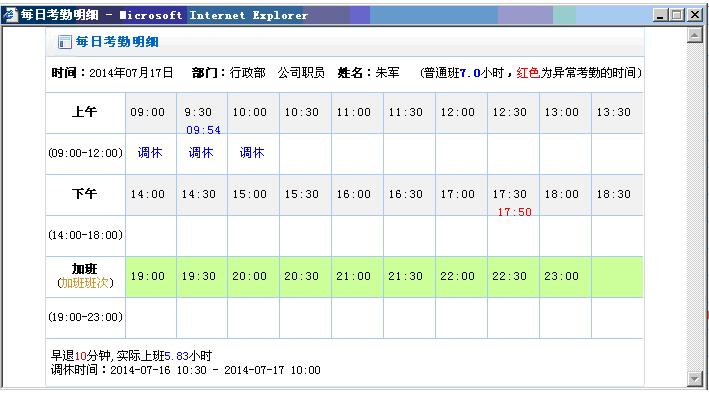Viewport: 709px width, 400px height.
Task: Open the 加班班次 link
Action: tap(85, 283)
